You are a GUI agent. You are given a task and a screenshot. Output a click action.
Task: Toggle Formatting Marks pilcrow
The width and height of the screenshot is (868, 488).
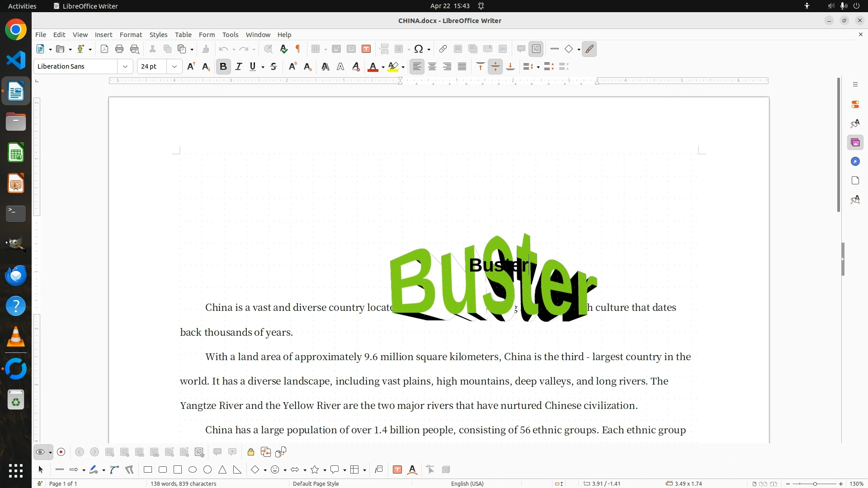298,49
